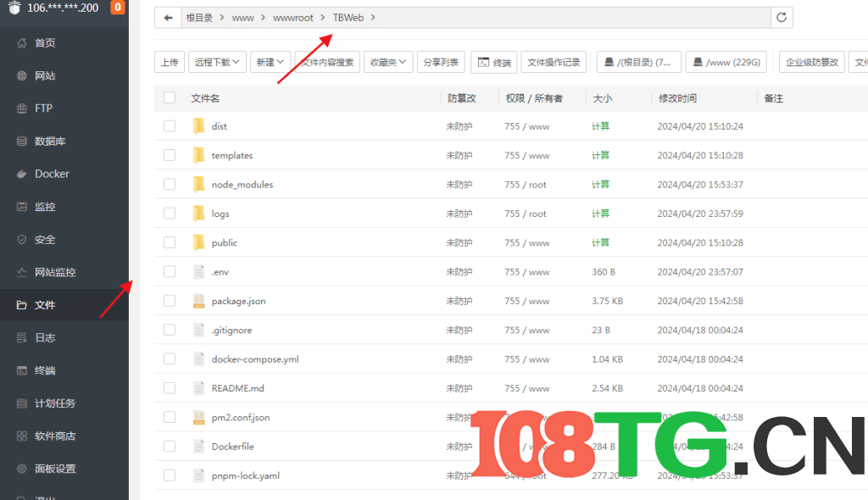Screen dimensions: 868x500
Task: Check the dist folder checkbox
Action: click(x=169, y=125)
